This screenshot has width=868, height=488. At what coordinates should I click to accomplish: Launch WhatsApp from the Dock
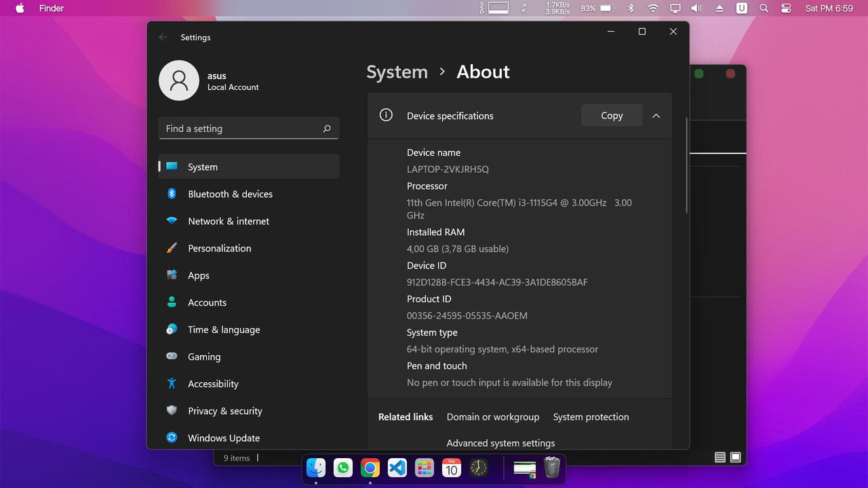point(343,468)
